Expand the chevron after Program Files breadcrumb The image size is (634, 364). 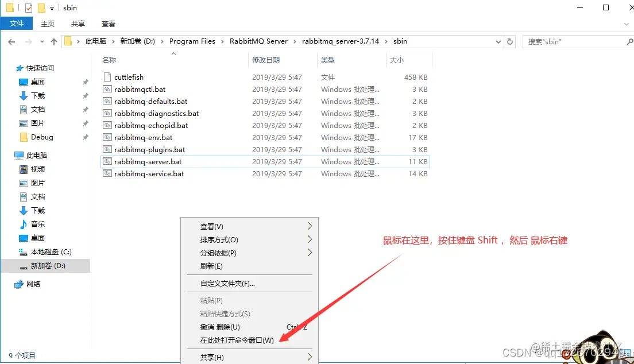[x=222, y=41]
